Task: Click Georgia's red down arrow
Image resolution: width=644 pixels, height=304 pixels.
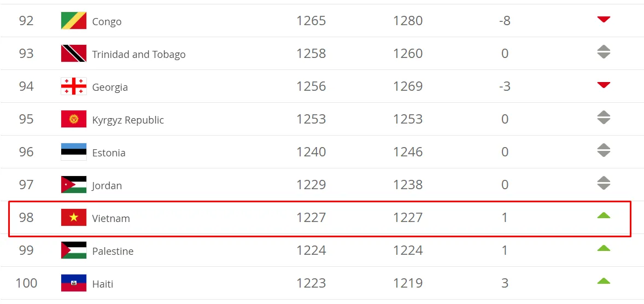Action: tap(604, 85)
